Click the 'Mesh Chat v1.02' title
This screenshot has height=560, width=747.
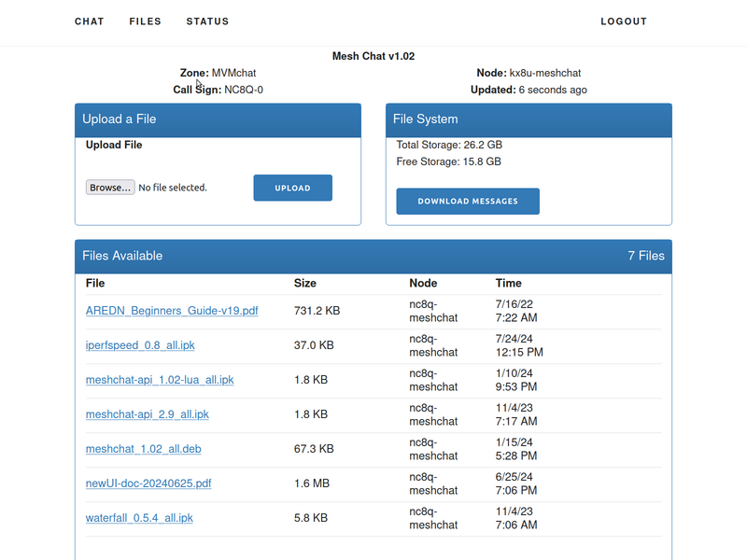click(373, 56)
